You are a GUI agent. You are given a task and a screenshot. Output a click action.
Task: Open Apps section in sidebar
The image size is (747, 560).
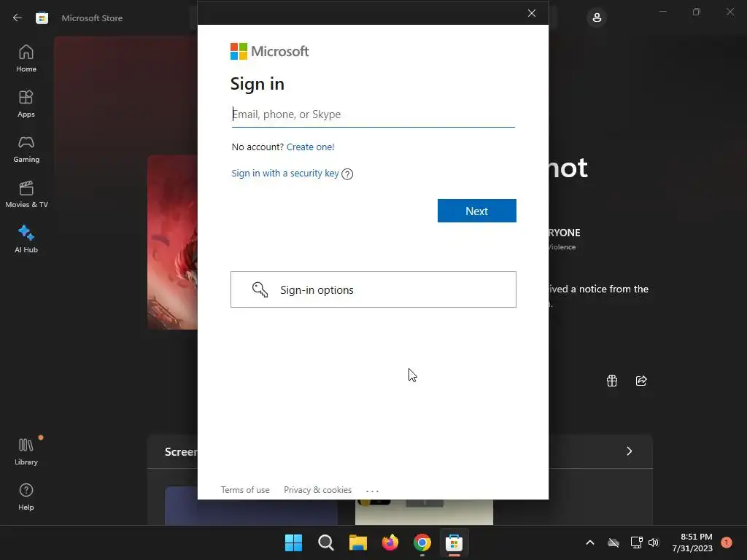pyautogui.click(x=26, y=104)
